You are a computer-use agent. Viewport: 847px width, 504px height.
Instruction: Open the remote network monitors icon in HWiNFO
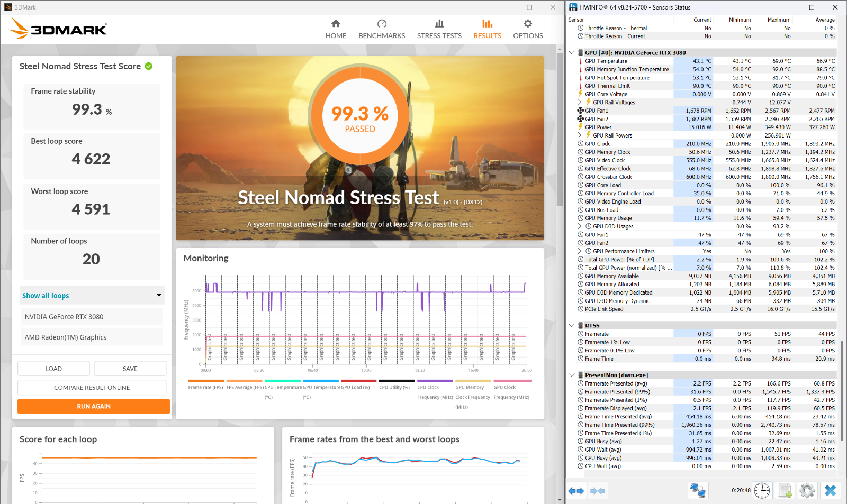[x=698, y=490]
